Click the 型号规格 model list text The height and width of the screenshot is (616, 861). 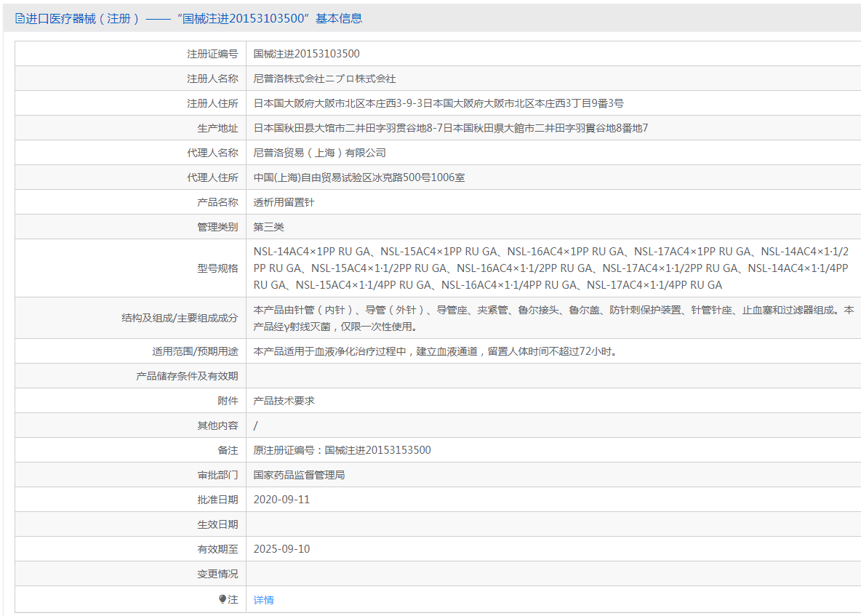pos(551,268)
